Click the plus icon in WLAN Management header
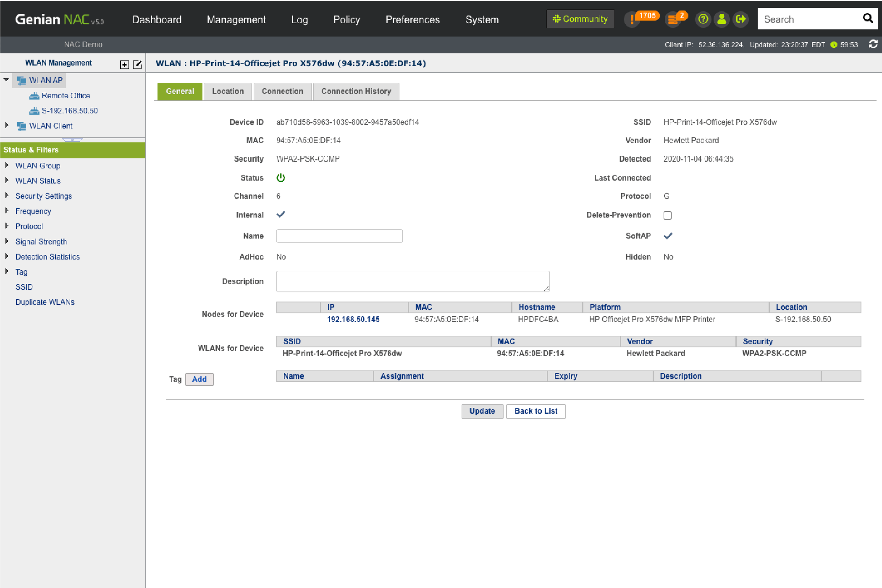 [x=124, y=65]
